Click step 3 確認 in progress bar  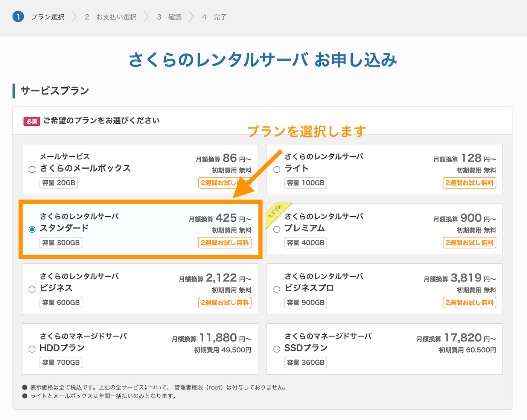coord(169,17)
